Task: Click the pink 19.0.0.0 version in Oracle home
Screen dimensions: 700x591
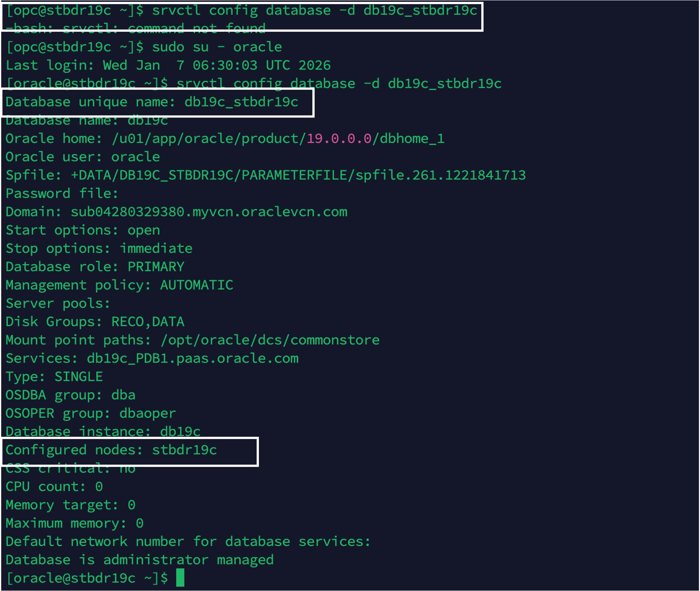Action: pyautogui.click(x=339, y=139)
